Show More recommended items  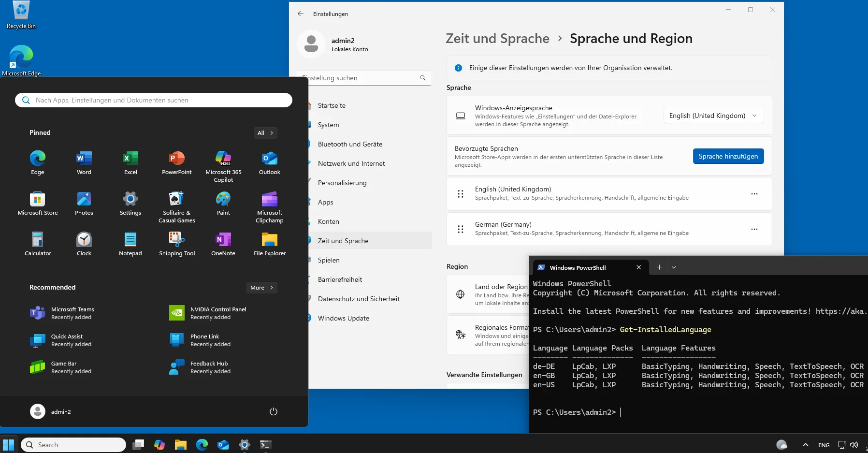click(262, 288)
